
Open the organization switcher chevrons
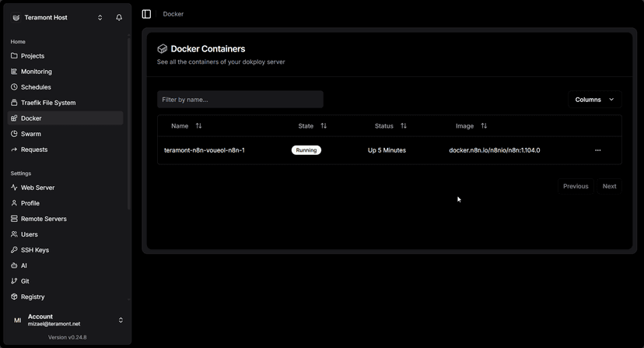coord(100,17)
